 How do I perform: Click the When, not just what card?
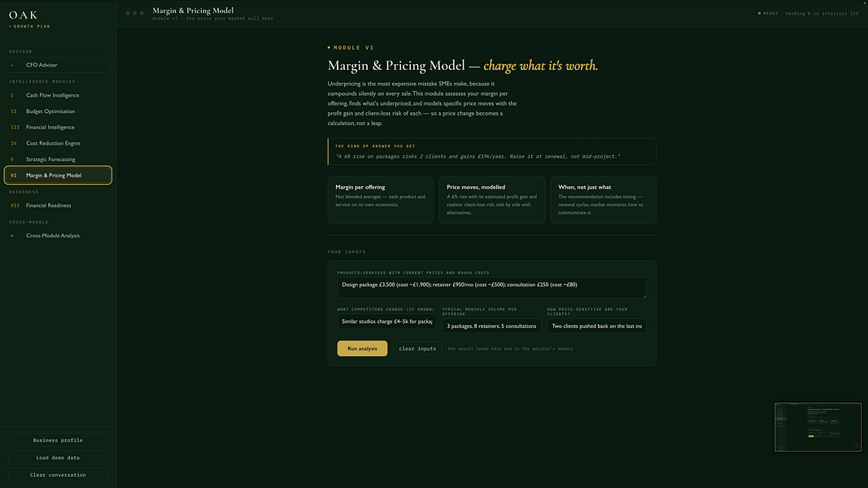coord(604,200)
